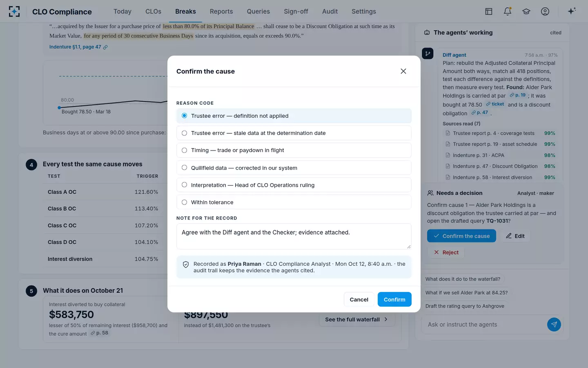Ask What does it do to the waterfall?
This screenshot has height=368, width=588.
[x=463, y=279]
